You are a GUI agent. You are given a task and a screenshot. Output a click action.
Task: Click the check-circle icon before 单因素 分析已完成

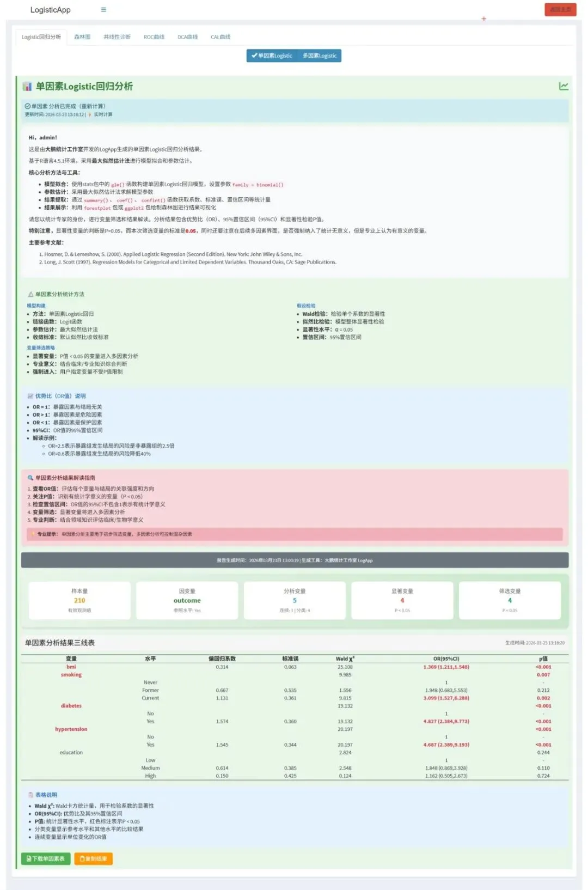(27, 106)
